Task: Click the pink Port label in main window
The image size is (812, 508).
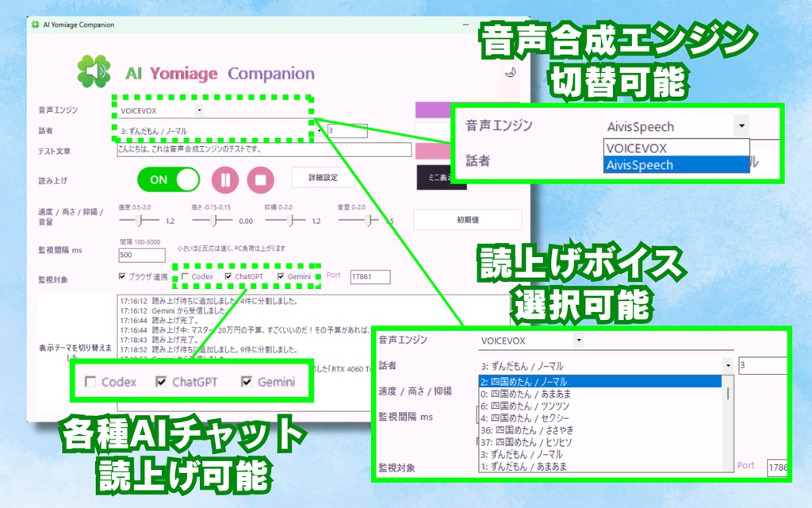Action: [334, 275]
